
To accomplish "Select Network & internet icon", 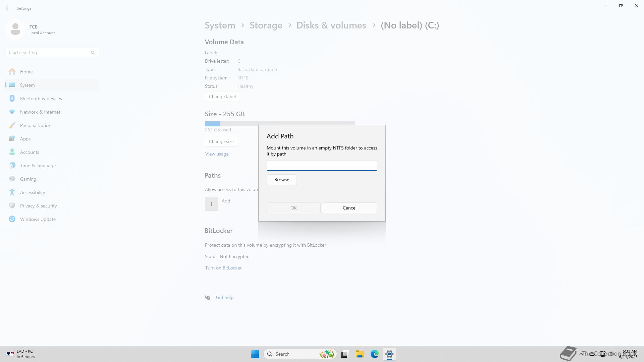I will pos(12,112).
